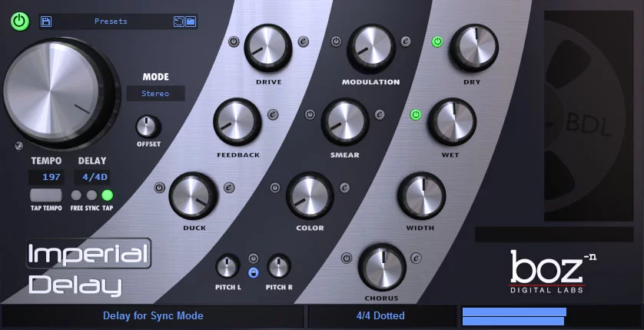Click the Tap Tempo button

46,195
